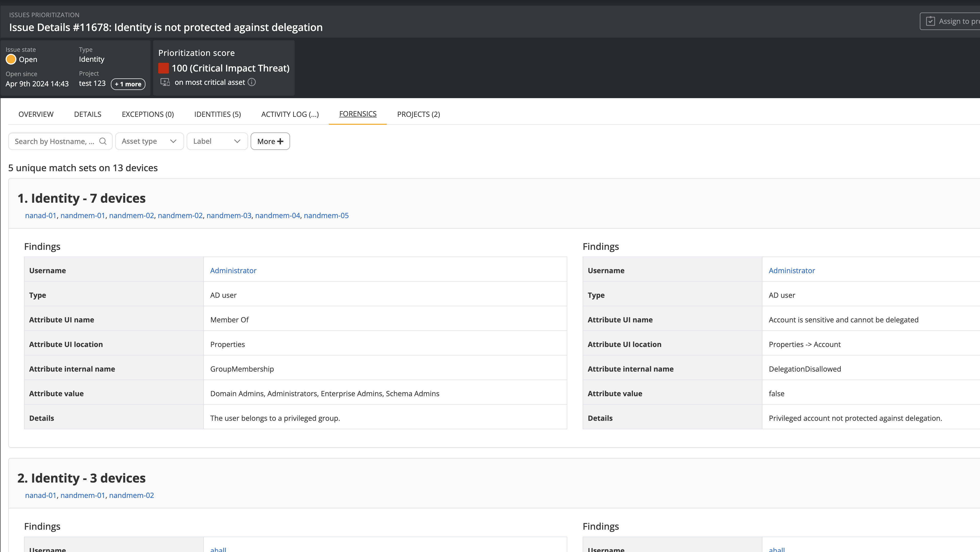Open the Identities (5) tab
The image size is (980, 552).
pos(217,114)
